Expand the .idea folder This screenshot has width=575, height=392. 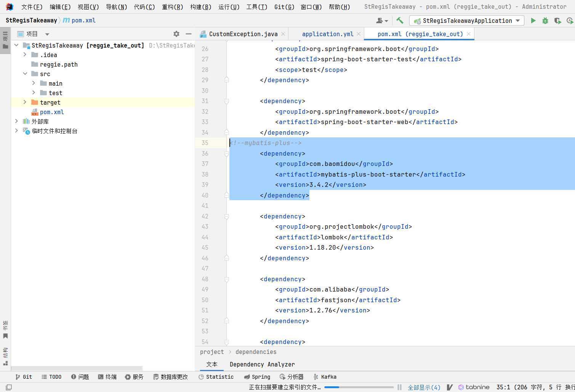[25, 55]
